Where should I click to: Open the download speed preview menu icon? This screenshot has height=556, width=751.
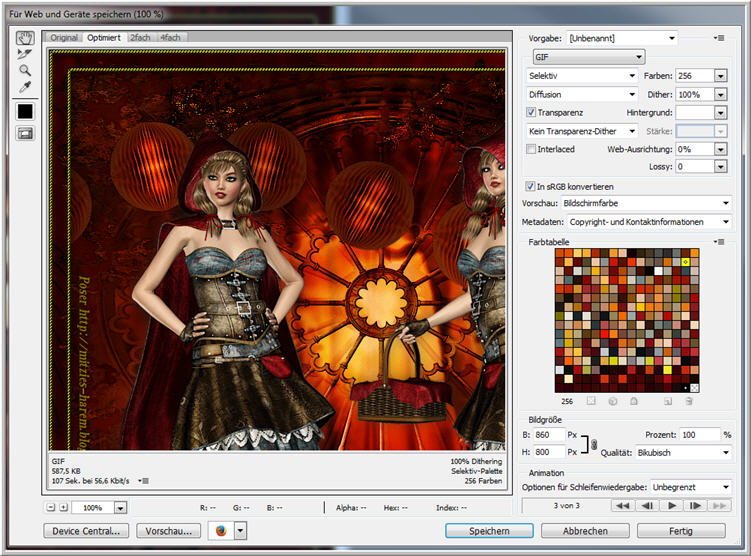(144, 480)
